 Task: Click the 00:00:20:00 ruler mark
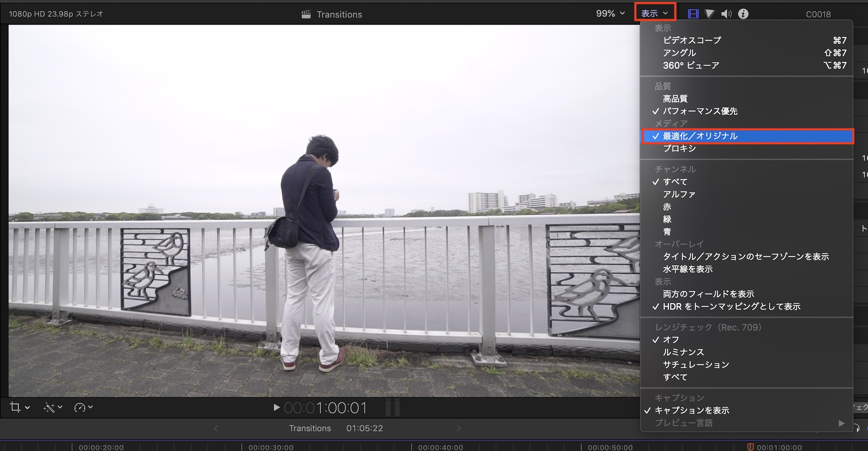(x=101, y=447)
